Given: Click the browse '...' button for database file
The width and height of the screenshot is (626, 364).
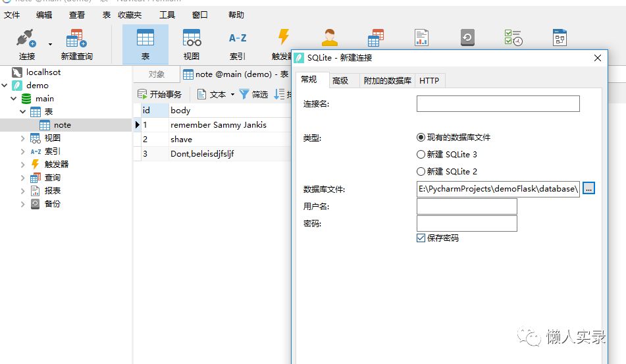Looking at the screenshot, I should tap(589, 188).
